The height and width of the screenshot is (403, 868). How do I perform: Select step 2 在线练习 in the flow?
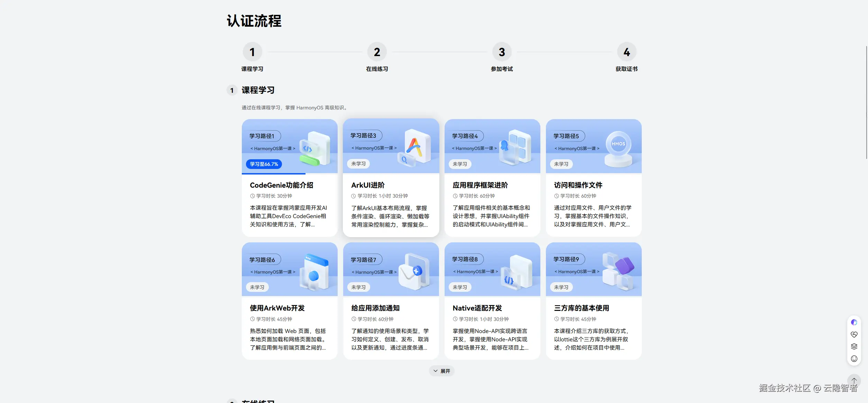click(377, 52)
